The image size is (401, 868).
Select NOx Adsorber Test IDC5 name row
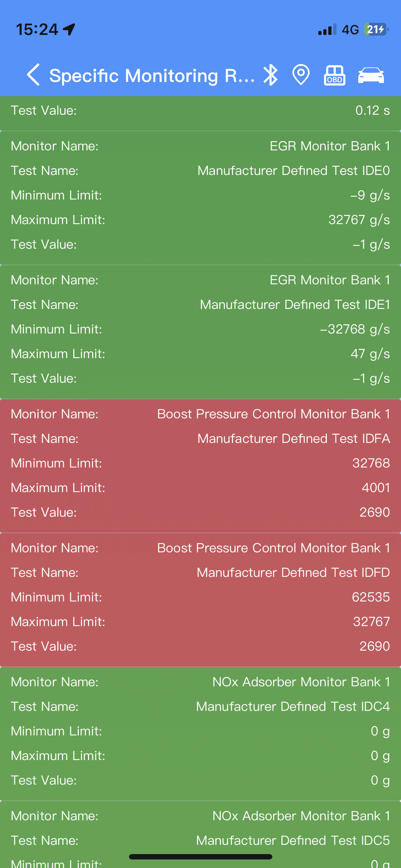tap(200, 841)
